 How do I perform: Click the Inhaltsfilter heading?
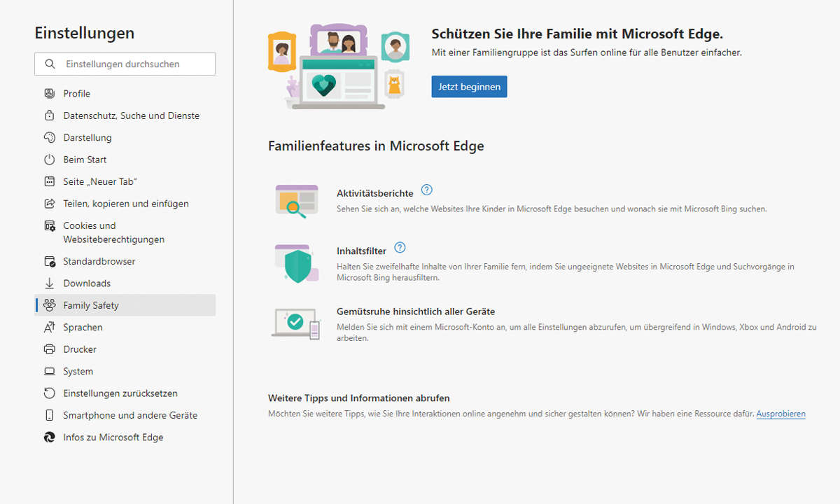coord(361,251)
